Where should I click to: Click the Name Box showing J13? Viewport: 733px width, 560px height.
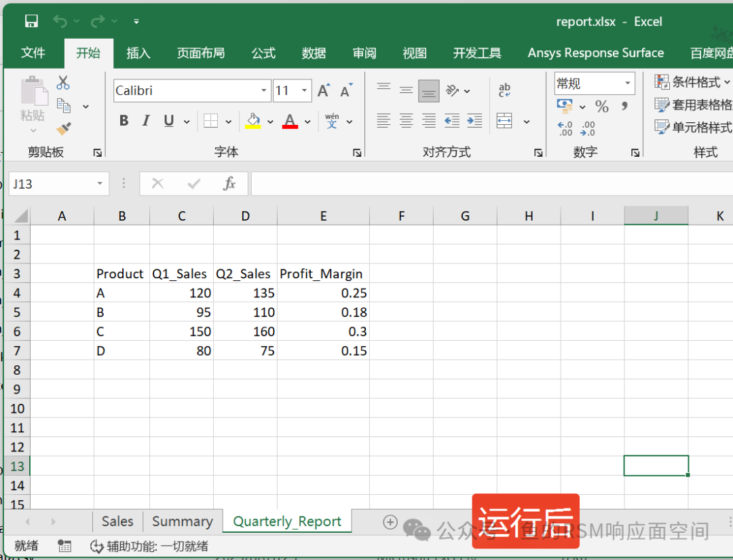click(58, 184)
